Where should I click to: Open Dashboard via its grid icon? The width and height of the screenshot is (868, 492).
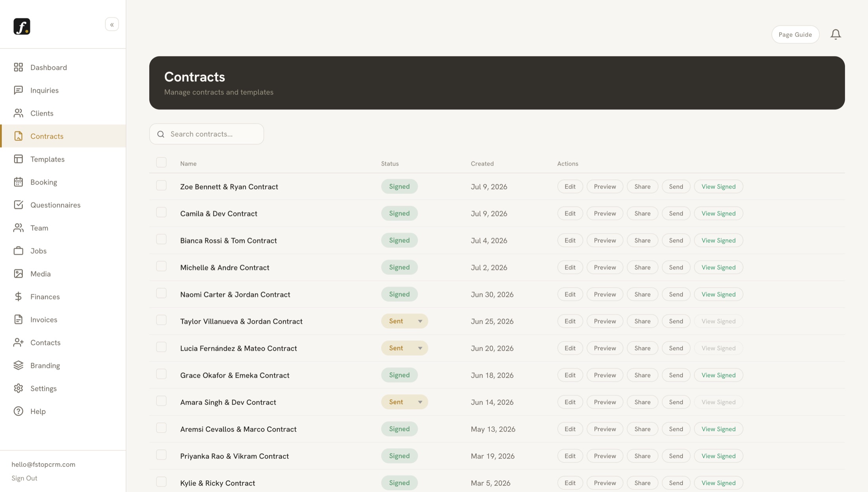(18, 67)
